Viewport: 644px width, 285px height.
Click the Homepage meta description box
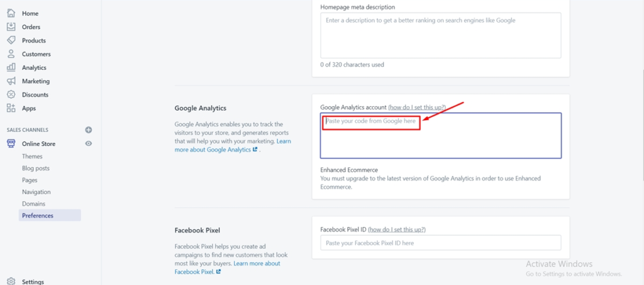tap(441, 35)
